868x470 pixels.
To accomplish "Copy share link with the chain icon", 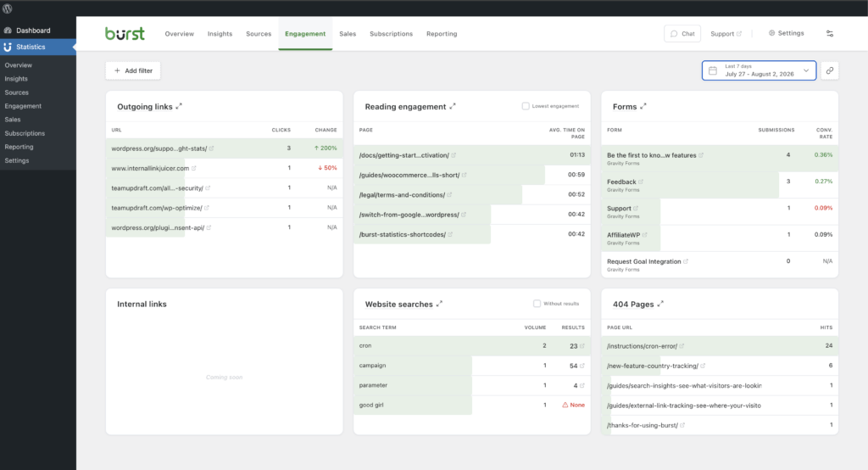I will (x=829, y=70).
